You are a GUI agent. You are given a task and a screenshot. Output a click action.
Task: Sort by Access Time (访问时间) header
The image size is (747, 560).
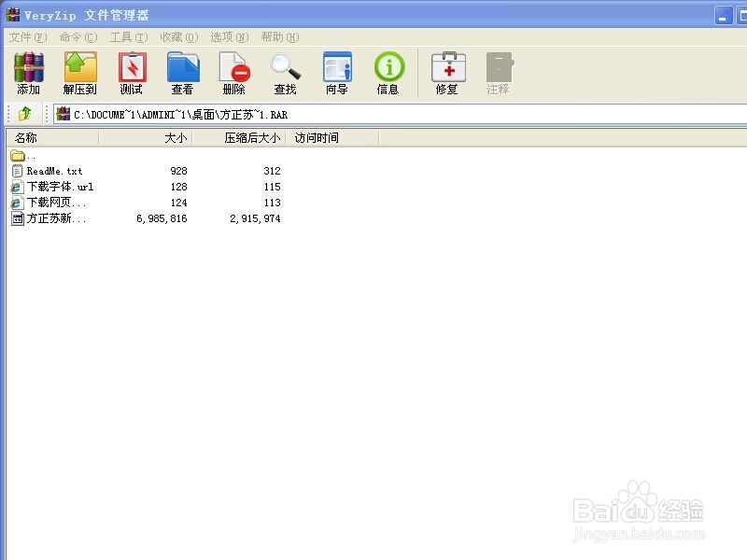tap(332, 138)
